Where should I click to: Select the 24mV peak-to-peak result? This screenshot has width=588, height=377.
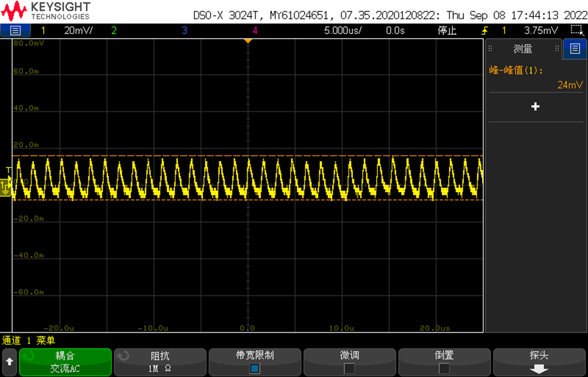pos(570,85)
